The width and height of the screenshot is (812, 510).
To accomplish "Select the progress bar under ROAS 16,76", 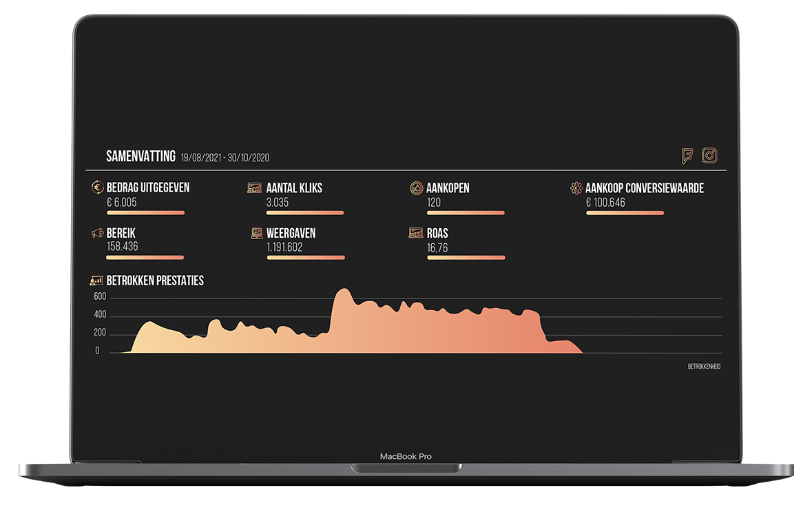I will [466, 258].
